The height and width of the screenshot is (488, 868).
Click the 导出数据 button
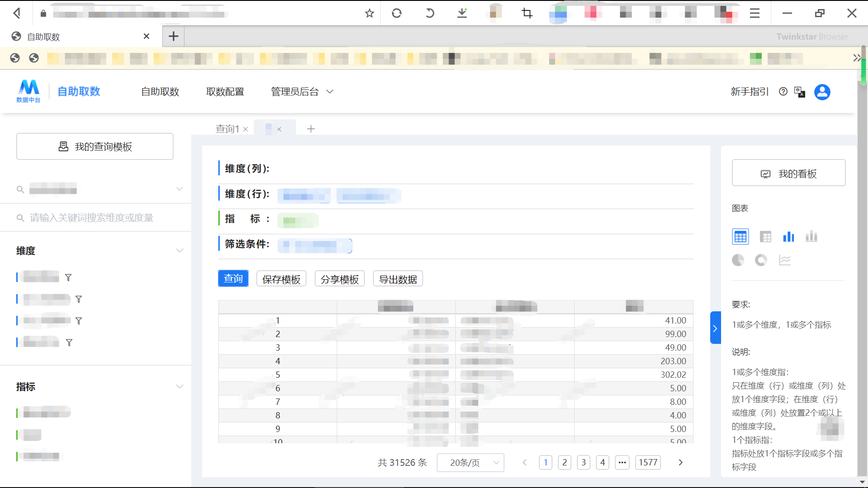tap(398, 279)
